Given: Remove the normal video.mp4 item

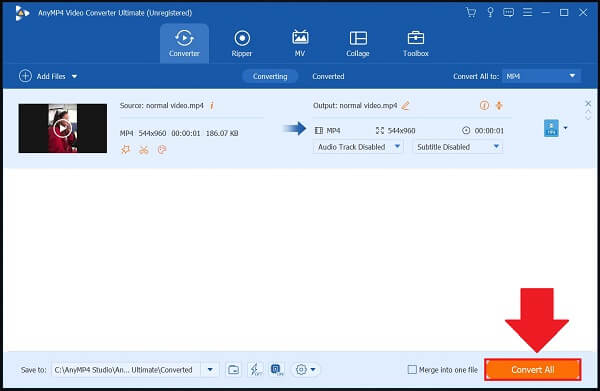Looking at the screenshot, I should tap(588, 103).
